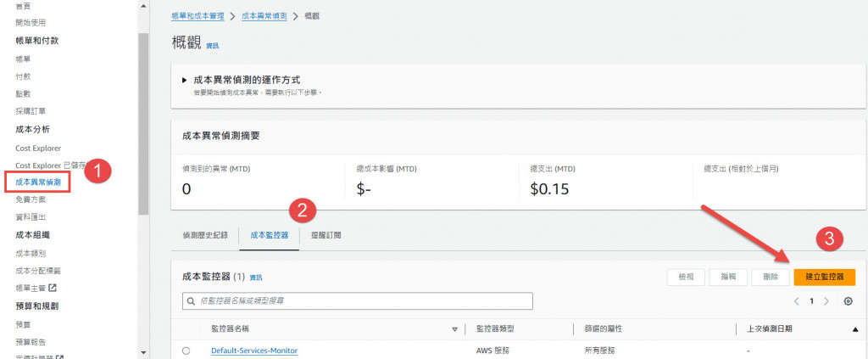
Task: Sort by 監控器名稱 column arrow
Action: click(x=455, y=329)
